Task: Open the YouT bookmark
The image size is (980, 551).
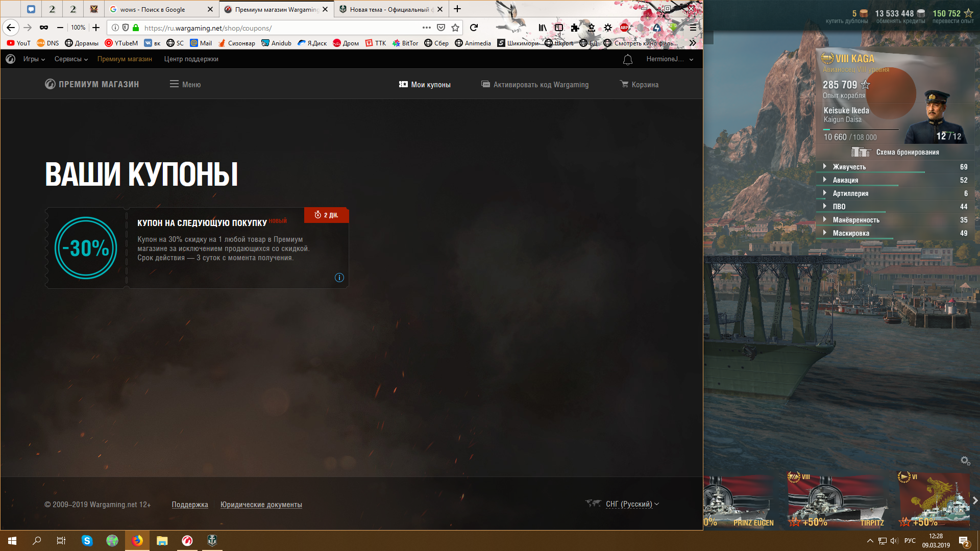Action: 19,43
